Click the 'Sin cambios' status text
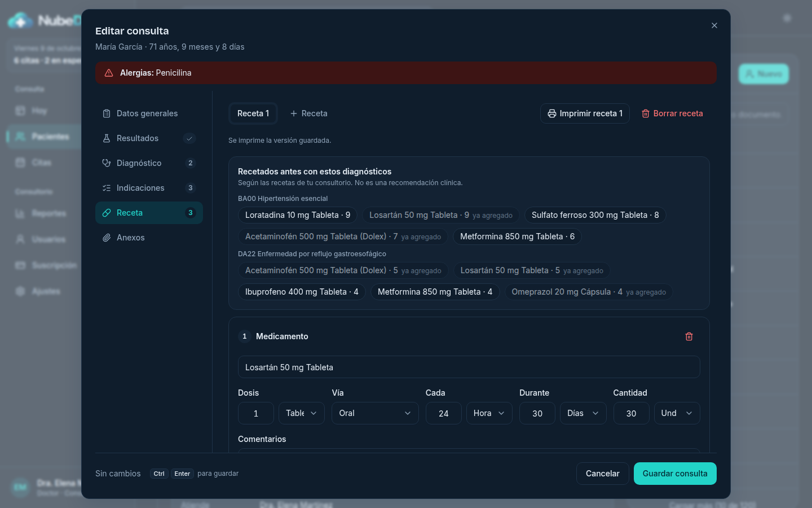Screen dimensions: 812x508 [x=118, y=474]
